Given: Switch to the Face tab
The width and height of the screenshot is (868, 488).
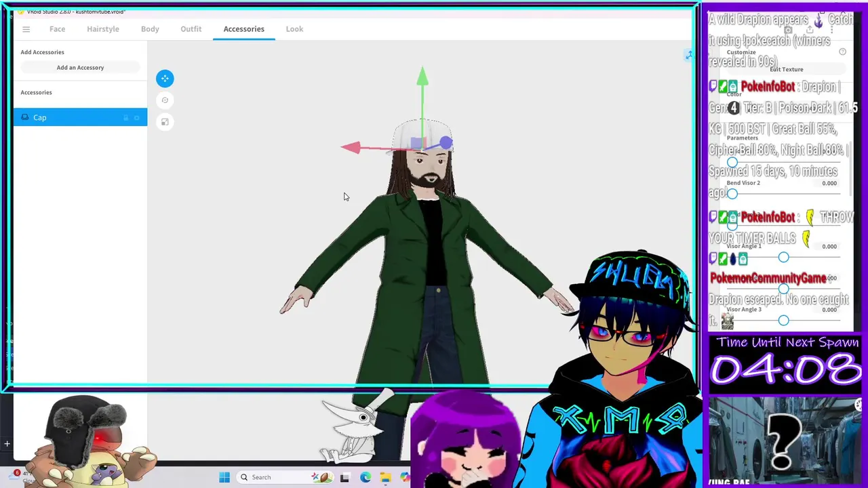Looking at the screenshot, I should 57,29.
